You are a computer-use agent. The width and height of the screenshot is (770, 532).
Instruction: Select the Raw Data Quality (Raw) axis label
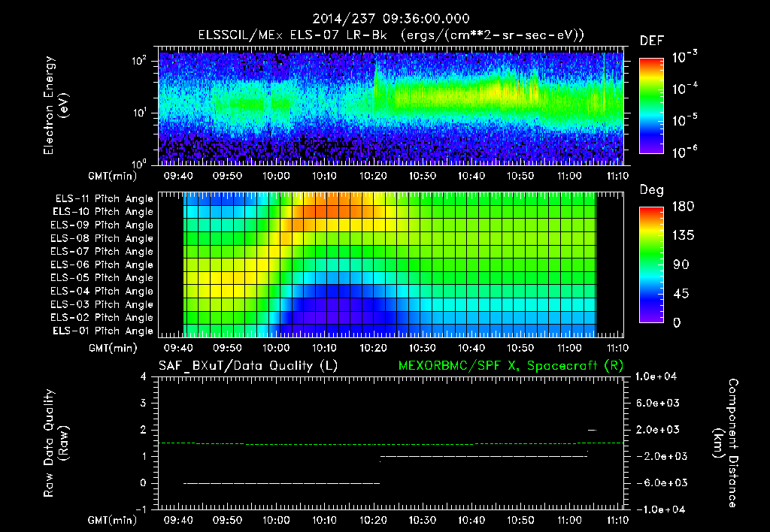(56, 443)
